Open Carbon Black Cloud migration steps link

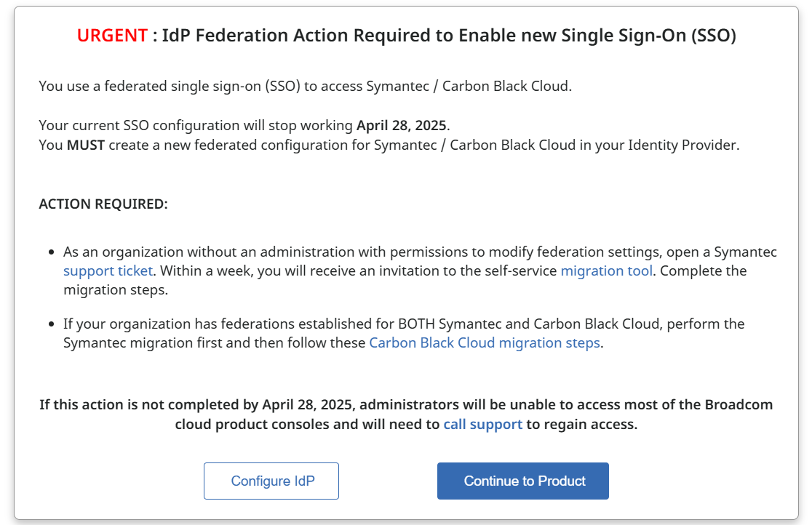coord(485,342)
